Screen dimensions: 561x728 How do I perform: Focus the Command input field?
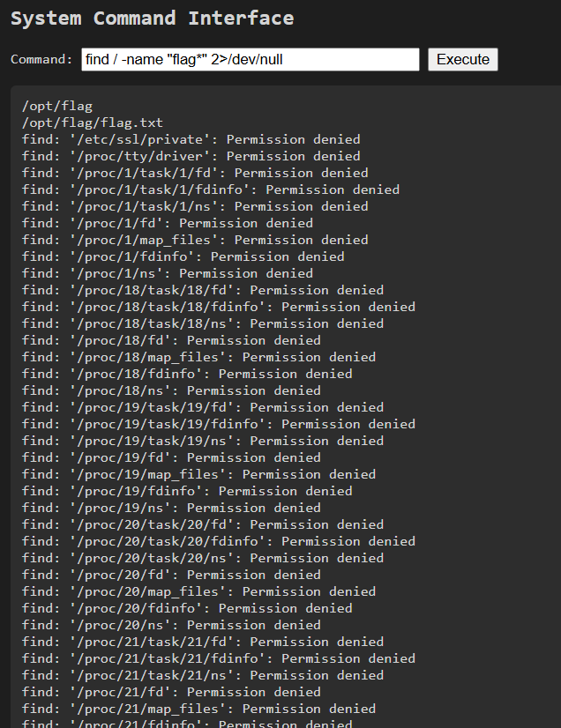point(250,59)
